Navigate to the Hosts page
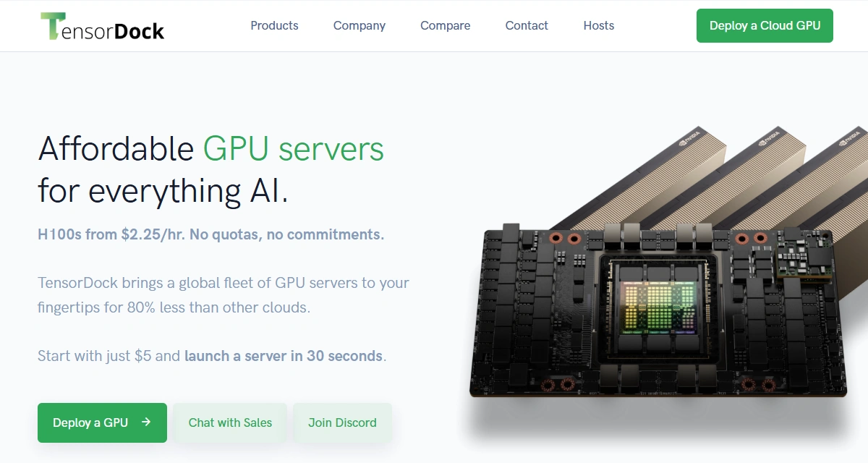Screen dimensions: 868x463 [x=599, y=25]
